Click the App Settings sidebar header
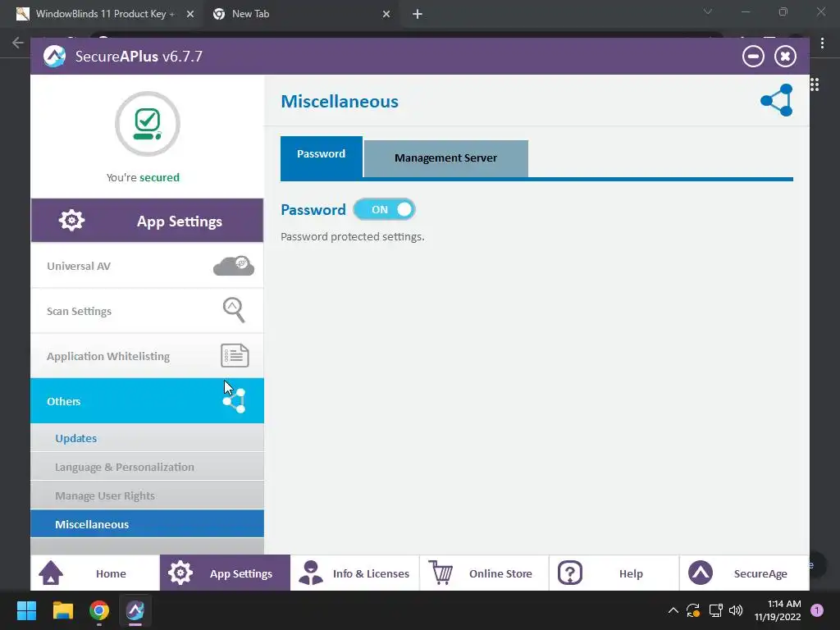Viewport: 840px width, 630px height. [x=148, y=220]
